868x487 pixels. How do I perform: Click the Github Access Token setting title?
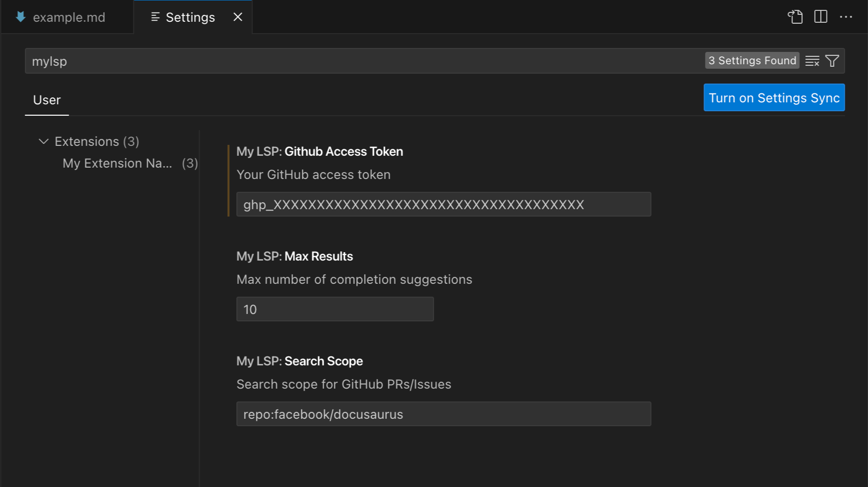tap(320, 151)
